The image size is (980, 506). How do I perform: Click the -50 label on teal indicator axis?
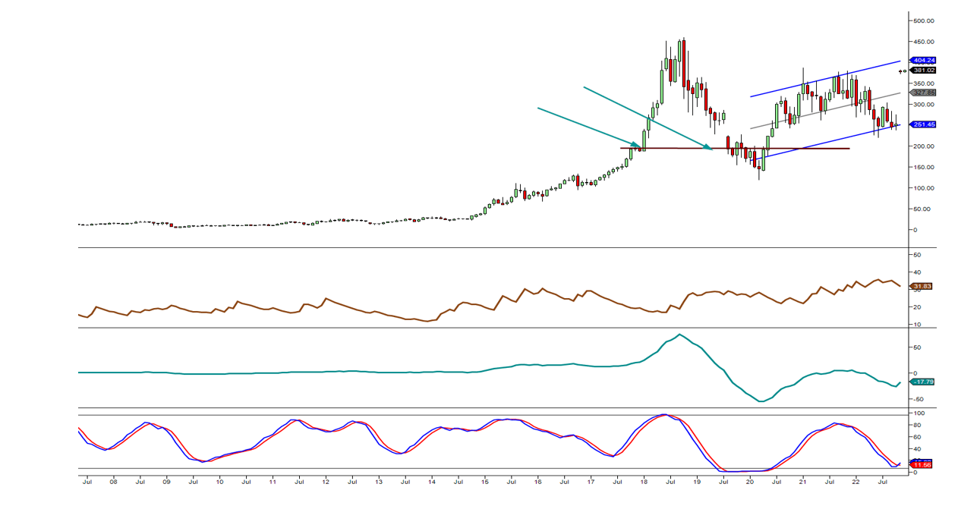coord(919,399)
